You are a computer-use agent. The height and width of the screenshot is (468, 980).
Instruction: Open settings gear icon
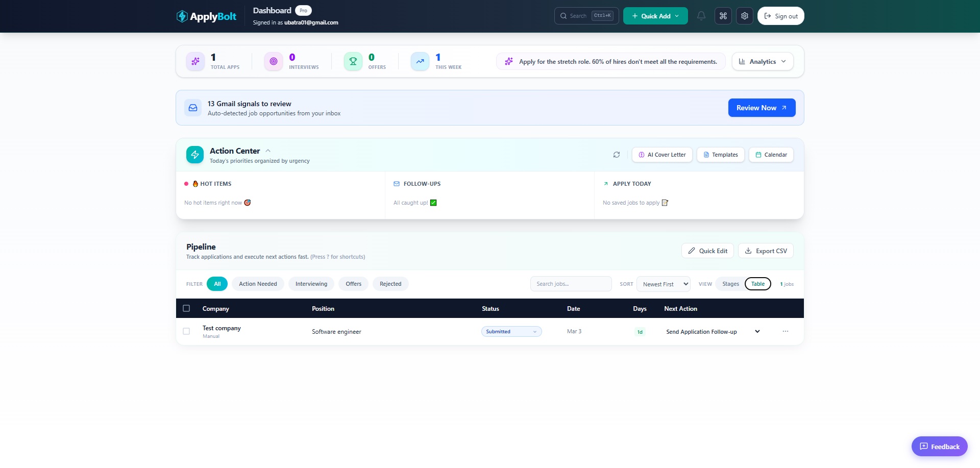[x=745, y=16]
